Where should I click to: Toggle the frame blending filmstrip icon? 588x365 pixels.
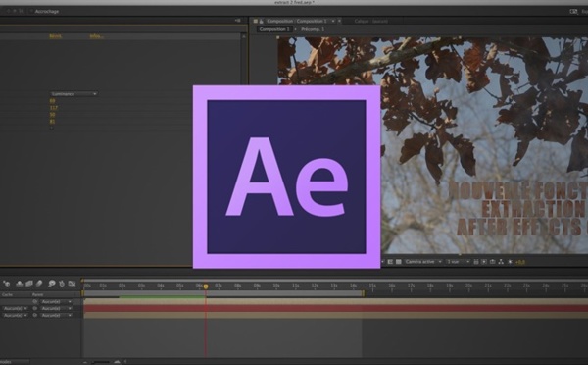[29, 284]
